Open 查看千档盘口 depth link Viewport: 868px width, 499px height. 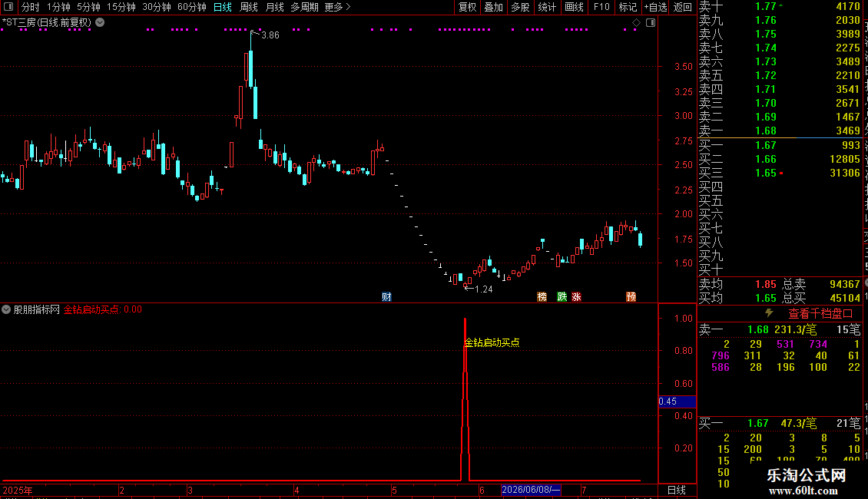(820, 314)
